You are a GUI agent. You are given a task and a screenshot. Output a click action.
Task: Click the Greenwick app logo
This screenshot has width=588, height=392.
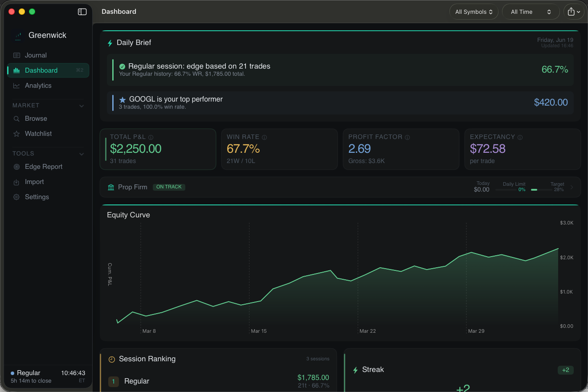tap(18, 35)
